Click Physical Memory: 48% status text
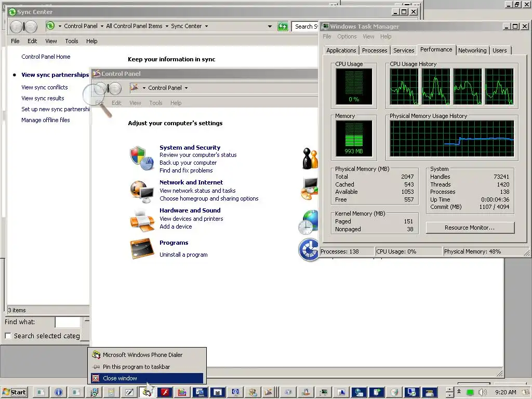This screenshot has width=532, height=399. [x=472, y=251]
